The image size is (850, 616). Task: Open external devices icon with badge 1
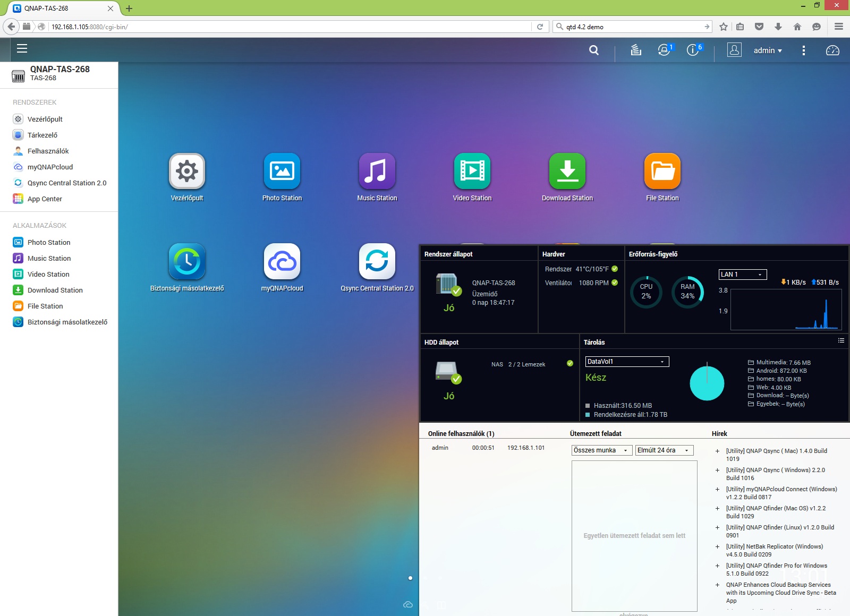coord(664,50)
